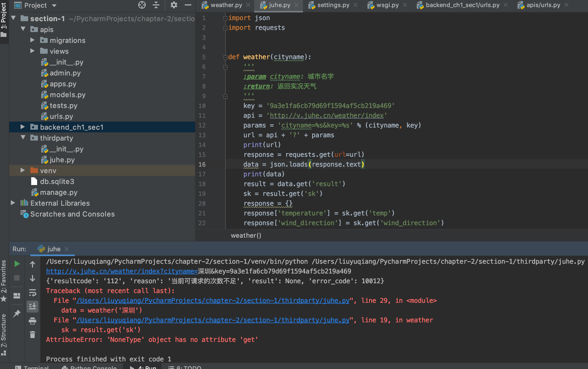The width and height of the screenshot is (588, 369).
Task: Click the 4: Run tool window tab
Action: pyautogui.click(x=143, y=367)
